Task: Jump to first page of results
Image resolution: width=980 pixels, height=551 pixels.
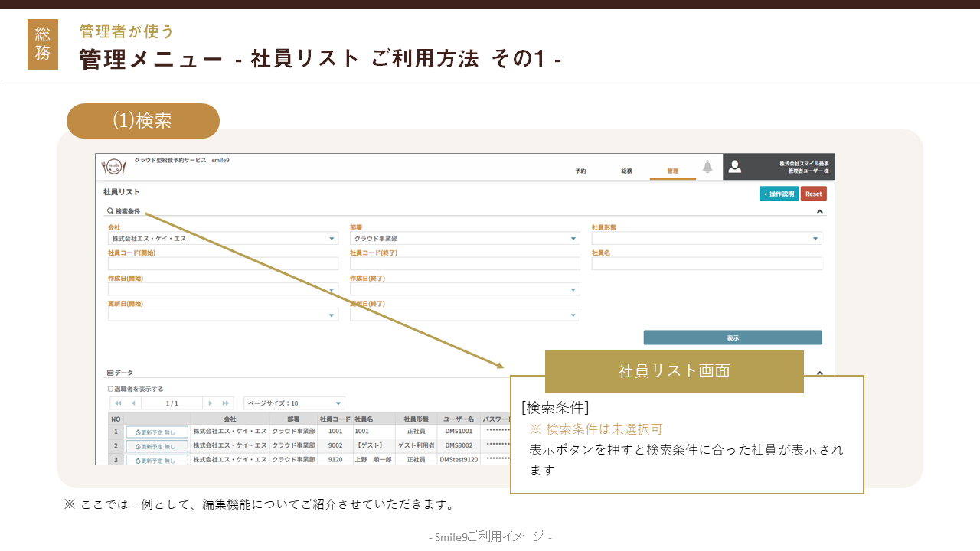Action: 118,403
